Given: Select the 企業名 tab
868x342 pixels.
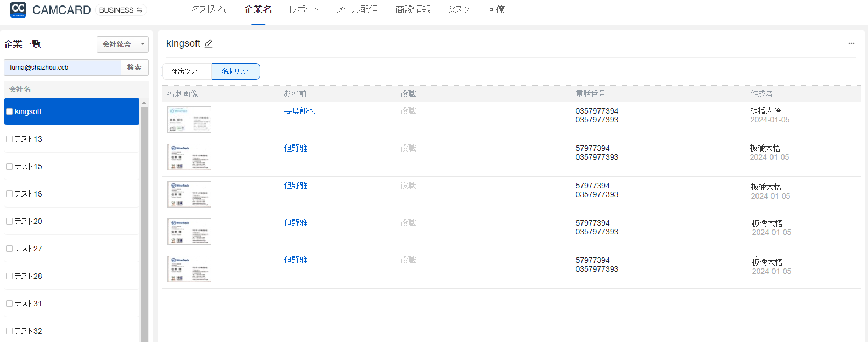Looking at the screenshot, I should (x=258, y=9).
